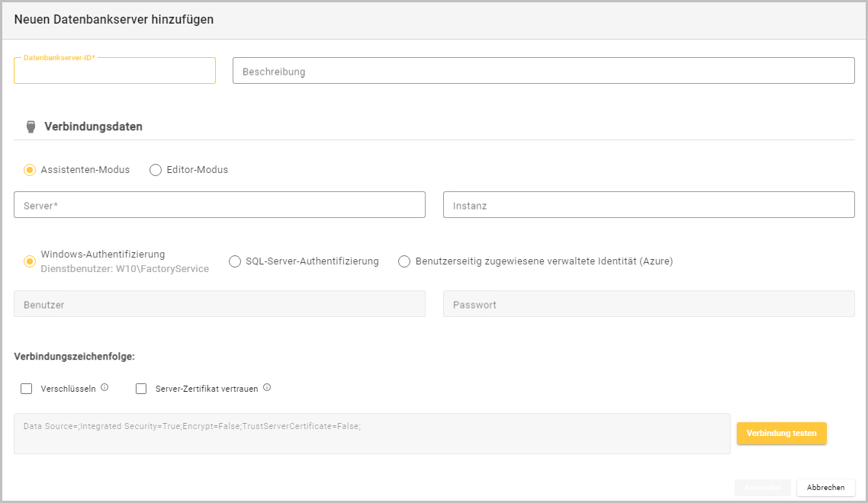
Task: Click the connection string text box
Action: click(x=371, y=434)
